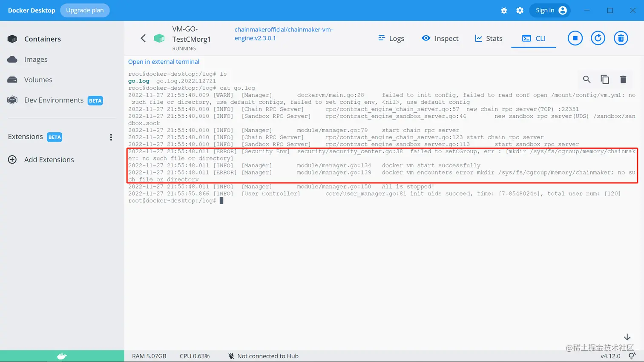Click the Add Extensions plus icon
Screen dimensions: 644x362
coord(12,160)
